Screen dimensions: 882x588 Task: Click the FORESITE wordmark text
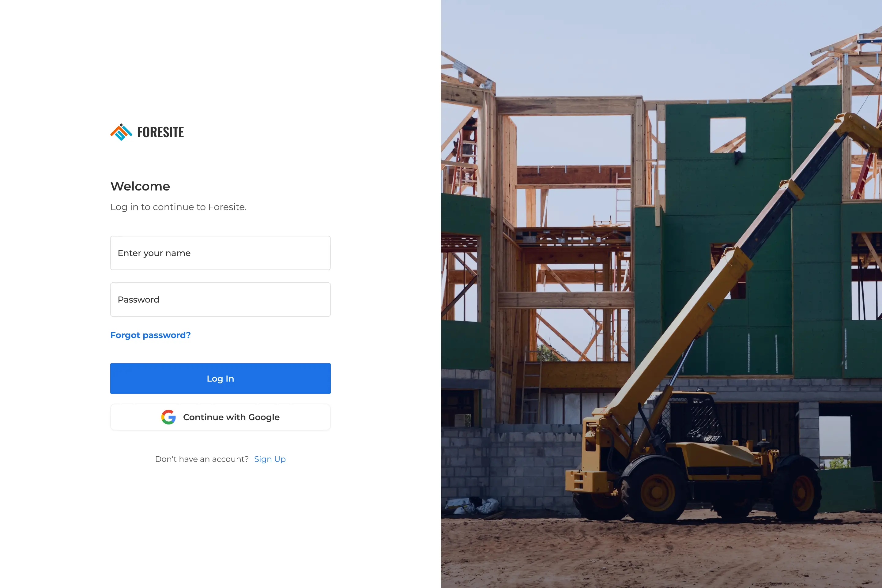[160, 132]
